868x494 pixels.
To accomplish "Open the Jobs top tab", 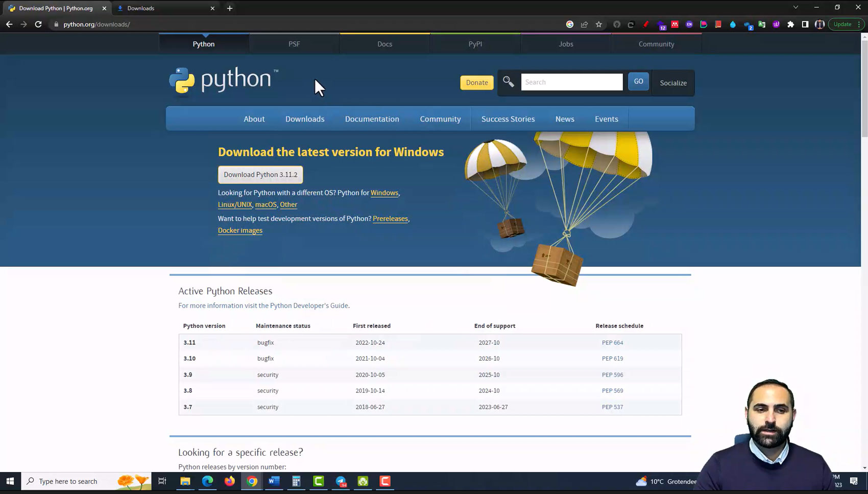I will (x=566, y=44).
